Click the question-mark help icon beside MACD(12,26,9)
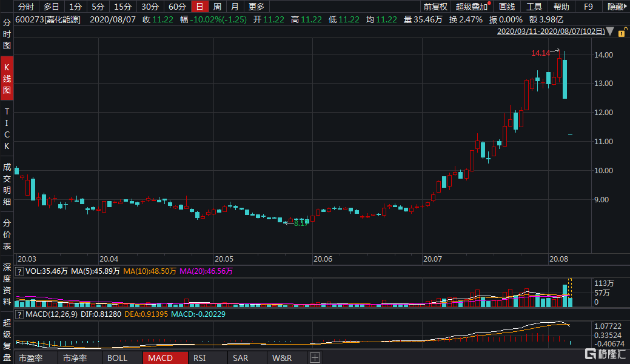 click(x=19, y=314)
